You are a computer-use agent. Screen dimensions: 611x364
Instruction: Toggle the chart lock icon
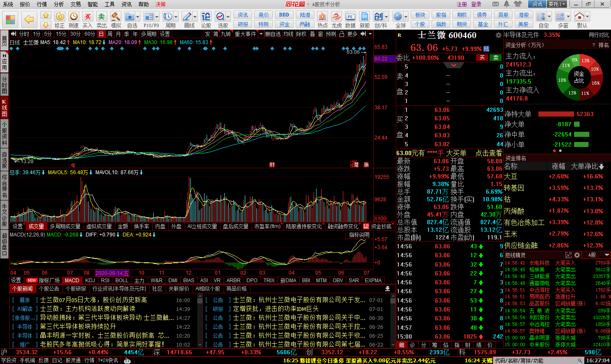coord(342,34)
